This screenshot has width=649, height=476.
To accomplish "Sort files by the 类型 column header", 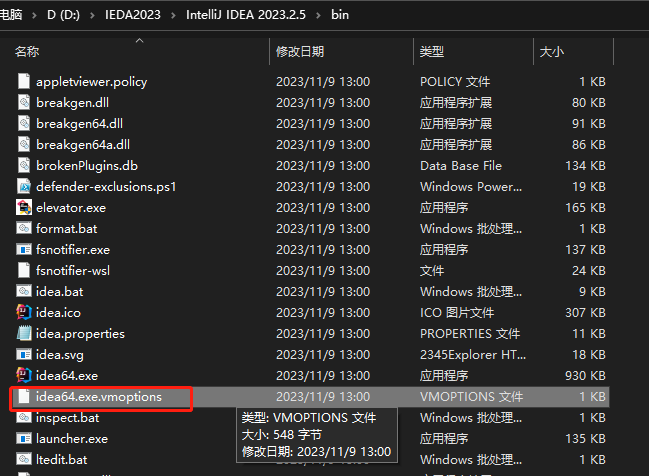I will pyautogui.click(x=432, y=52).
